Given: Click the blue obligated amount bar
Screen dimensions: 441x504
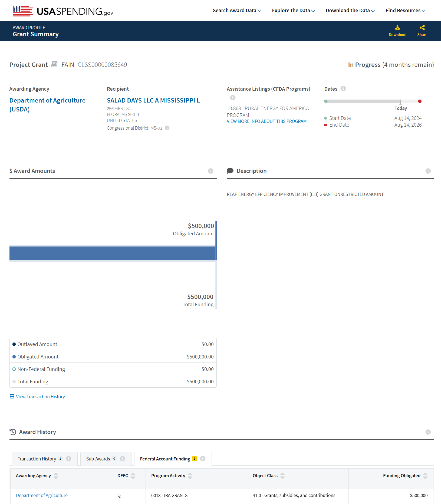Looking at the screenshot, I should (x=113, y=253).
